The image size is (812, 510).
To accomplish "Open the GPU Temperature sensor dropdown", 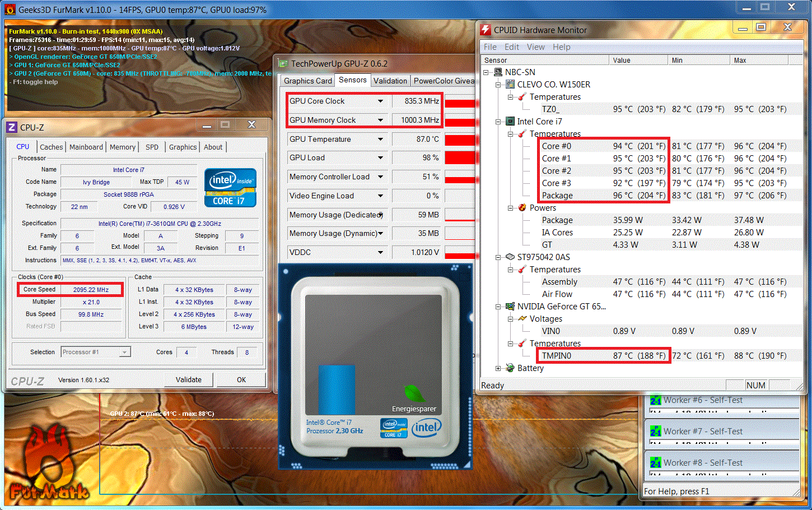I will pyautogui.click(x=380, y=140).
